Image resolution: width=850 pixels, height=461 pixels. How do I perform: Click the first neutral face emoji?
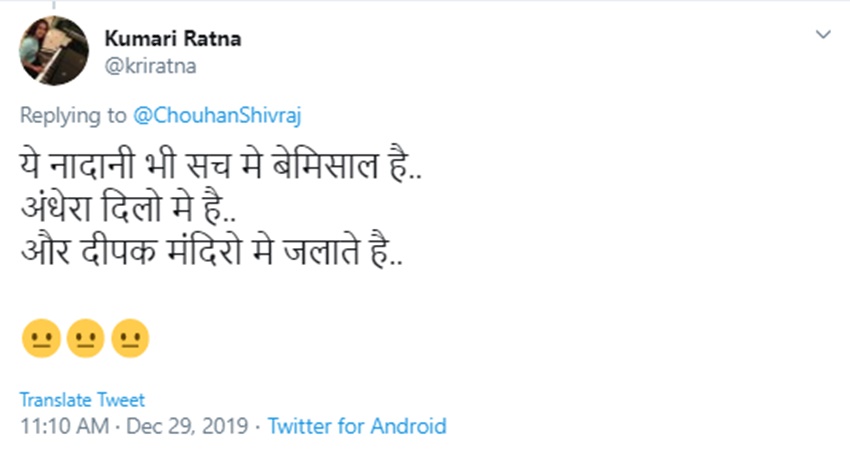pos(40,339)
